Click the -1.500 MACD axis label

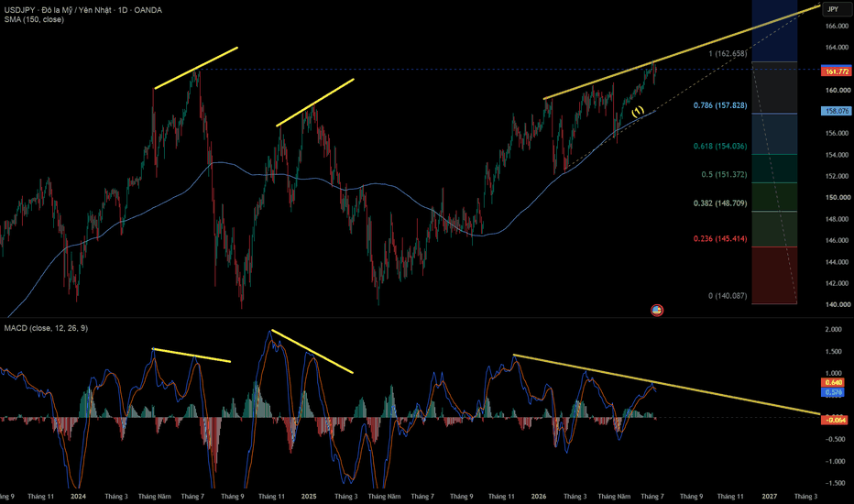click(835, 483)
